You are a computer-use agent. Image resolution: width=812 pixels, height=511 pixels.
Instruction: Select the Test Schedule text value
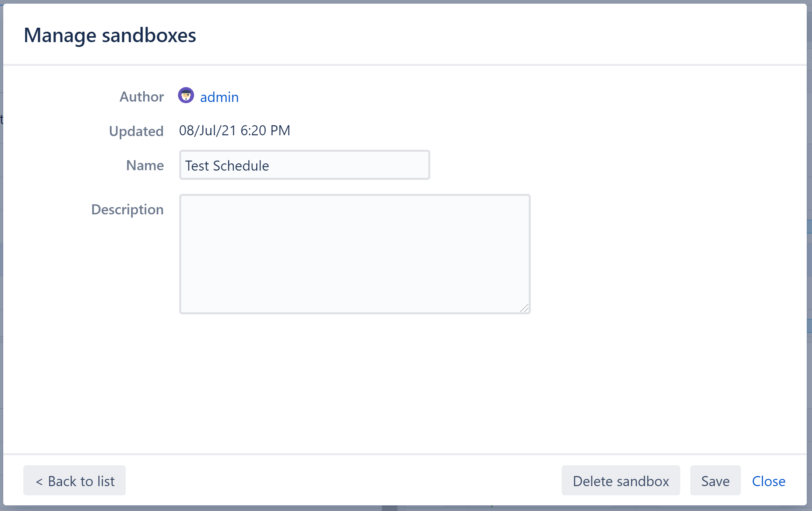click(227, 165)
